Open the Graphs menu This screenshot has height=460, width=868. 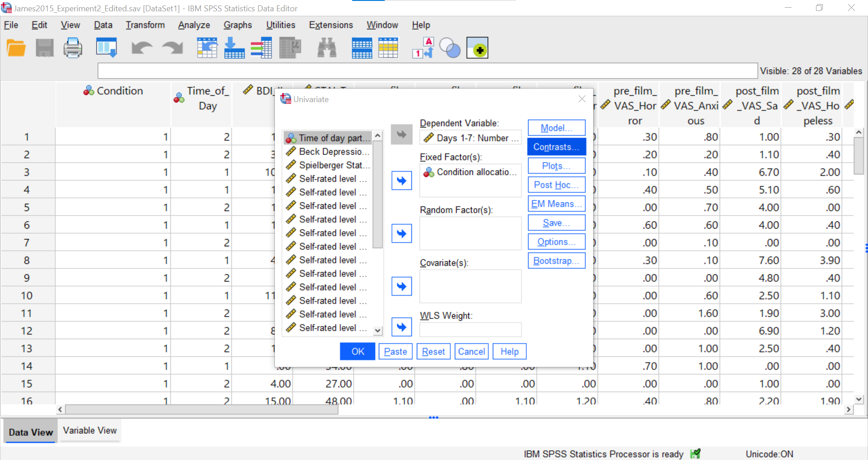(x=238, y=25)
